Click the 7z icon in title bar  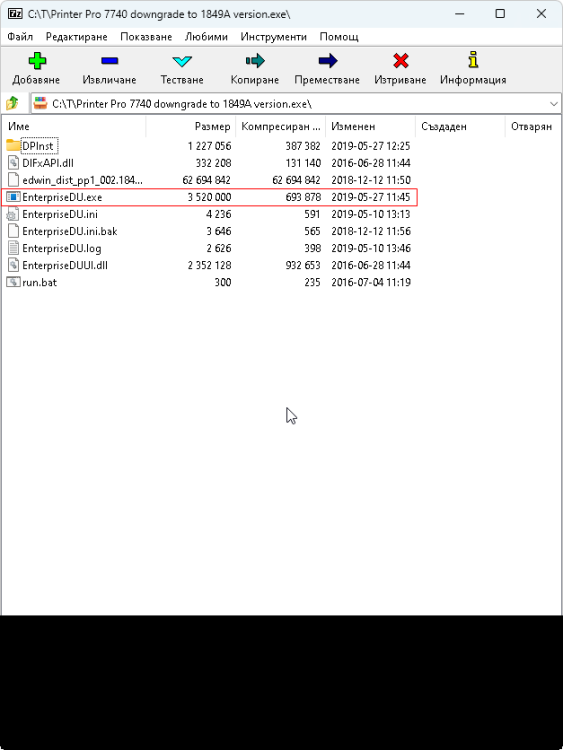tap(15, 14)
